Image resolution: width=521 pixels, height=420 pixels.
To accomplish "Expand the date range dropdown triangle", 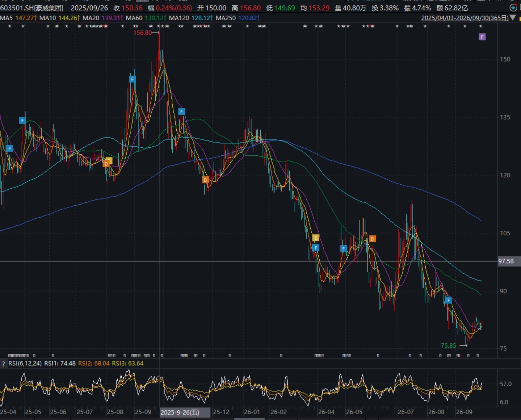I will [513, 18].
